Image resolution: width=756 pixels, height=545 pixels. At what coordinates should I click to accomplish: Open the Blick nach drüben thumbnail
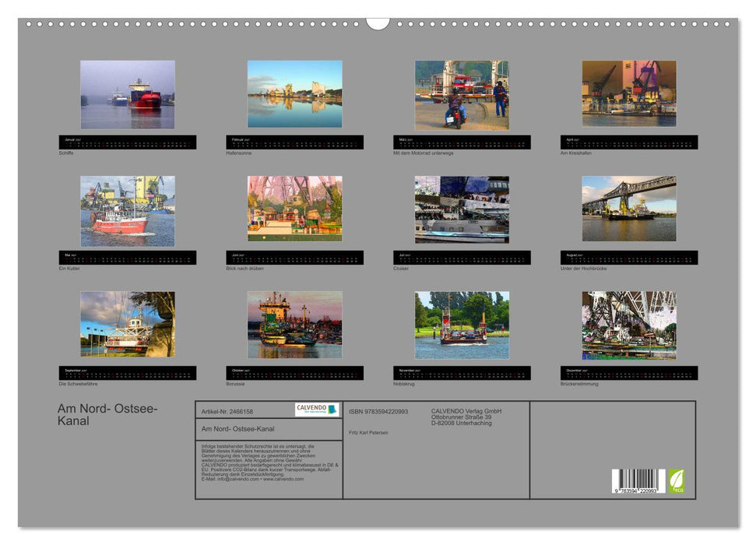tap(294, 209)
